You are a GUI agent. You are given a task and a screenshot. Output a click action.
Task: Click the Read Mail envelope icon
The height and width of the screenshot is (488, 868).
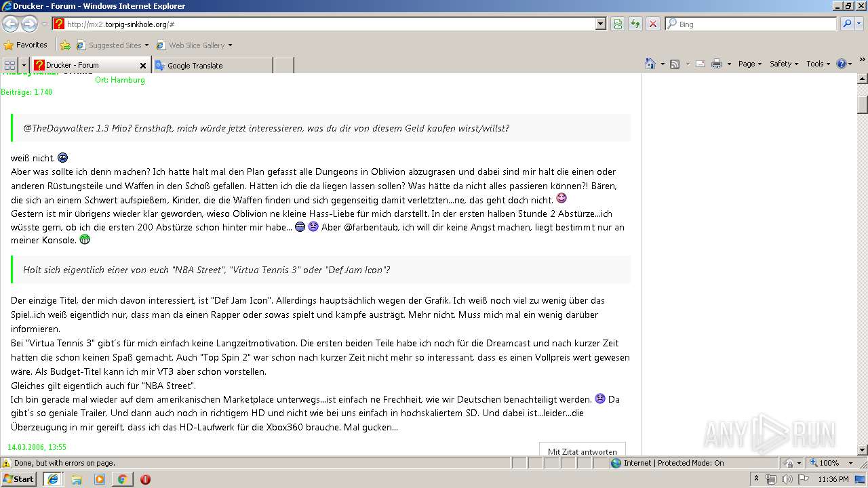(701, 64)
